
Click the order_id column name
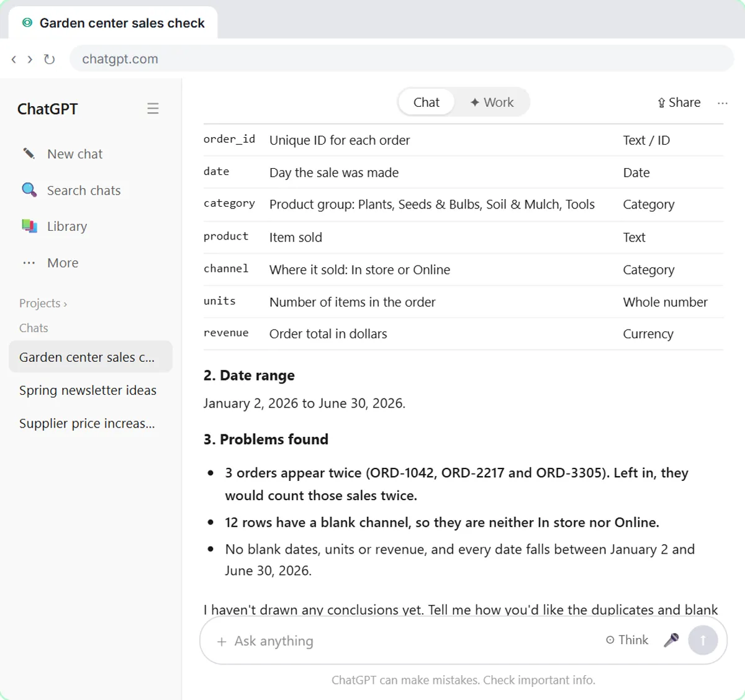point(229,140)
